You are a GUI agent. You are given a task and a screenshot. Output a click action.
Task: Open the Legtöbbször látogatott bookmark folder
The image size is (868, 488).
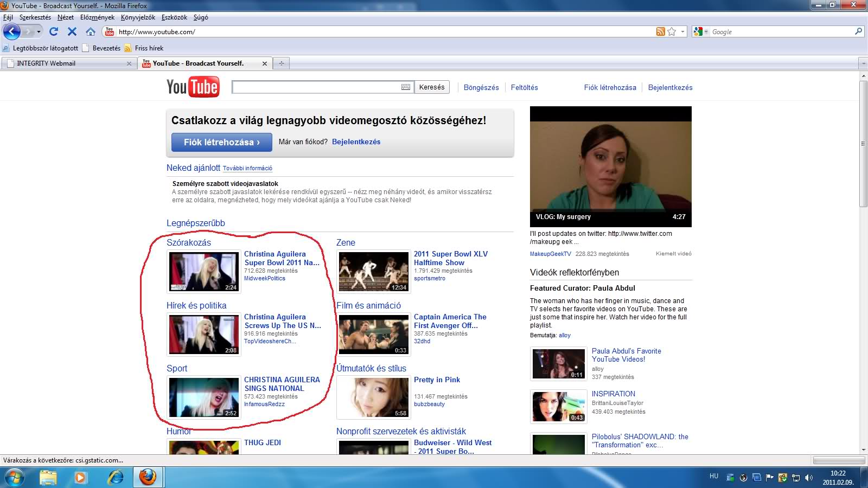click(x=41, y=48)
